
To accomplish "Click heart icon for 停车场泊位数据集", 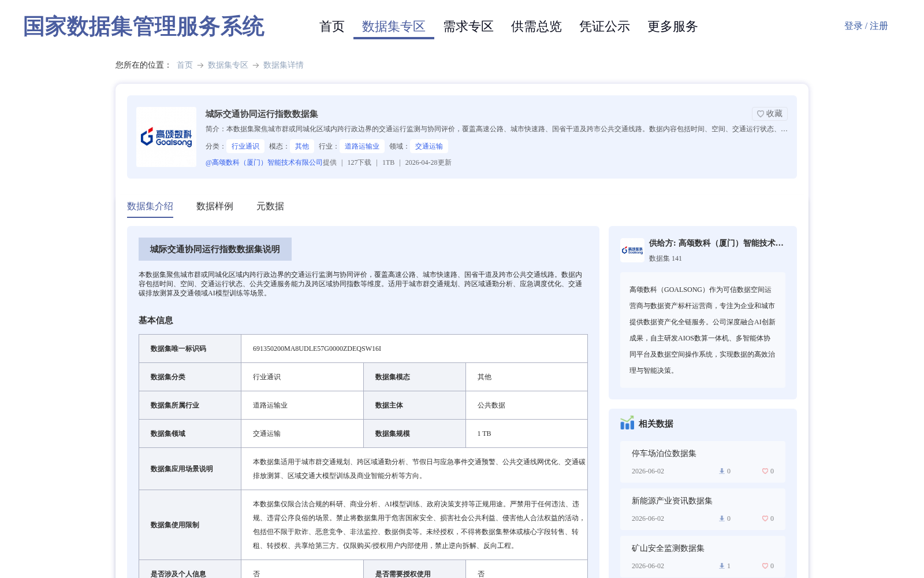I will coord(765,471).
